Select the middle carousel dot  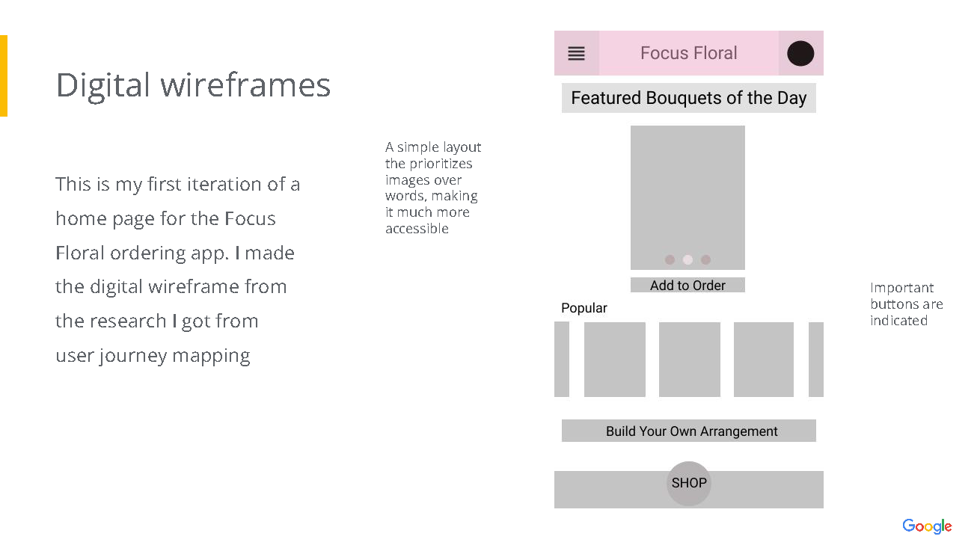[687, 260]
